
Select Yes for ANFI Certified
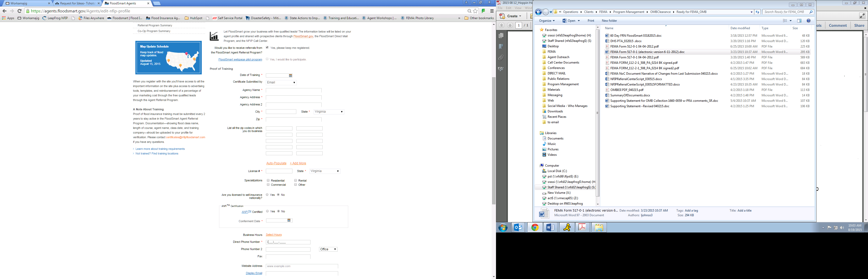pos(267,211)
